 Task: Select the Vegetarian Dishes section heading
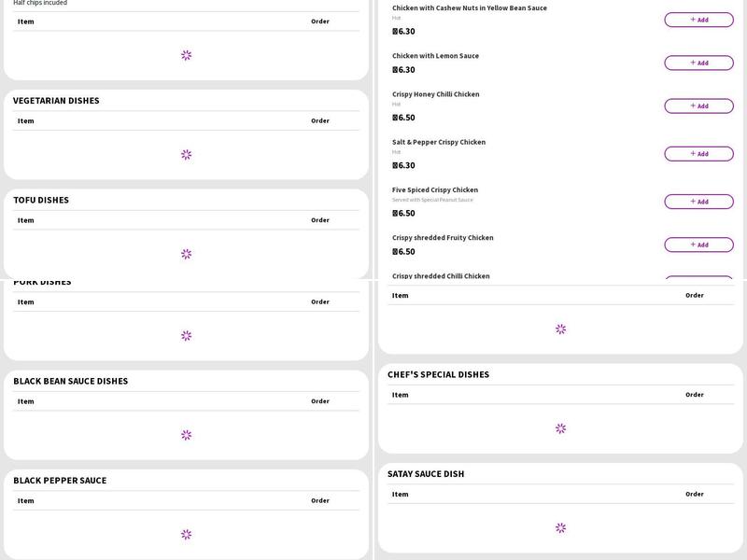coord(56,101)
